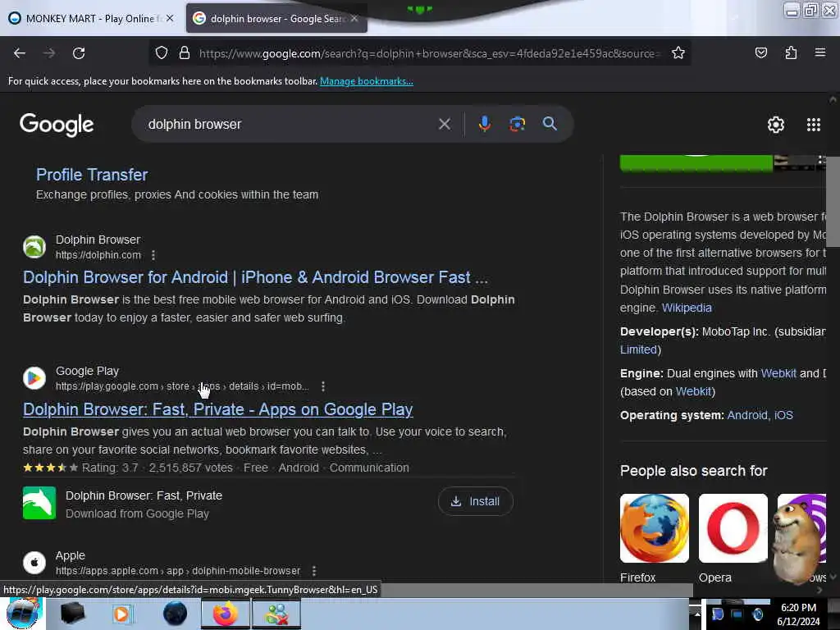Click the based-on Webkit link
Screen dimensions: 840x630
coord(694,391)
